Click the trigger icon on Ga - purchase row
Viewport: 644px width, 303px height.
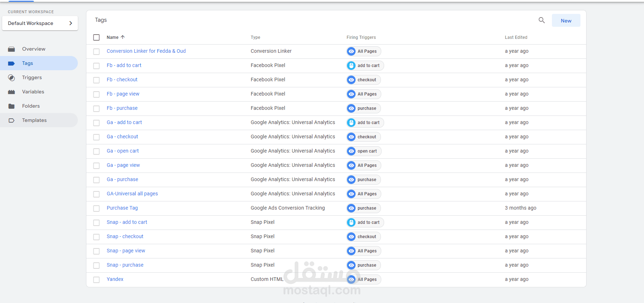tap(351, 180)
